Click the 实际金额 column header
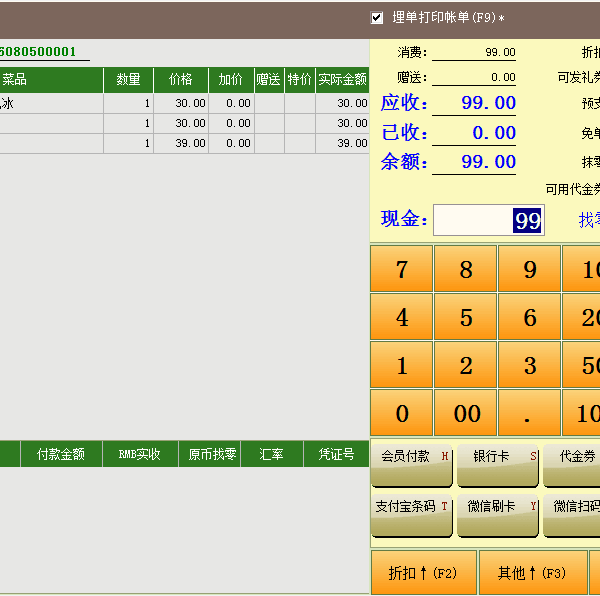This screenshot has width=600, height=596. [x=342, y=80]
